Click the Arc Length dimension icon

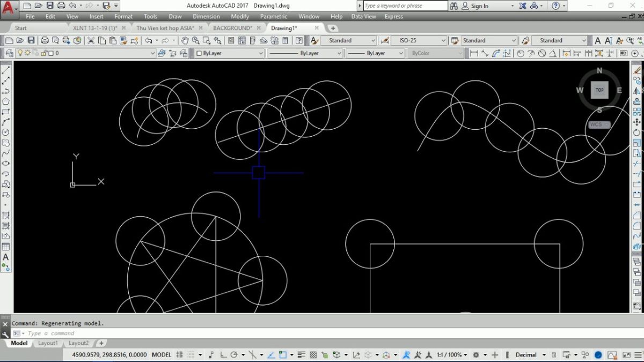[496, 53]
